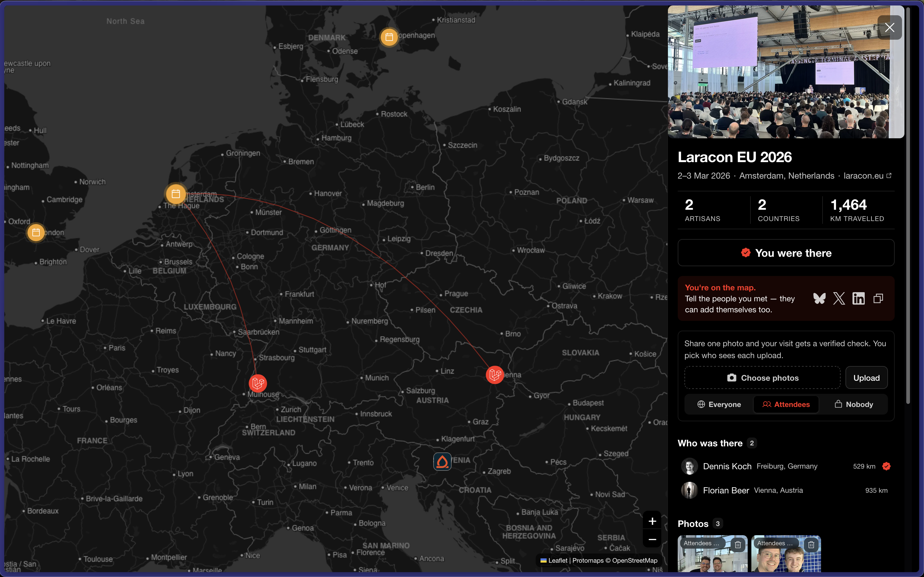Set photo visibility to Nobody
Image resolution: width=924 pixels, height=577 pixels.
(854, 405)
